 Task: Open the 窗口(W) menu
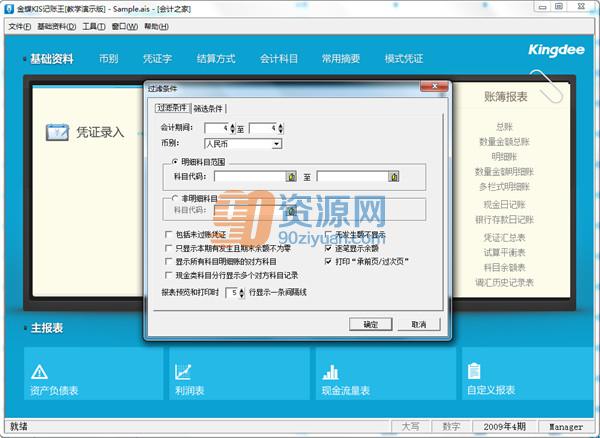point(125,26)
